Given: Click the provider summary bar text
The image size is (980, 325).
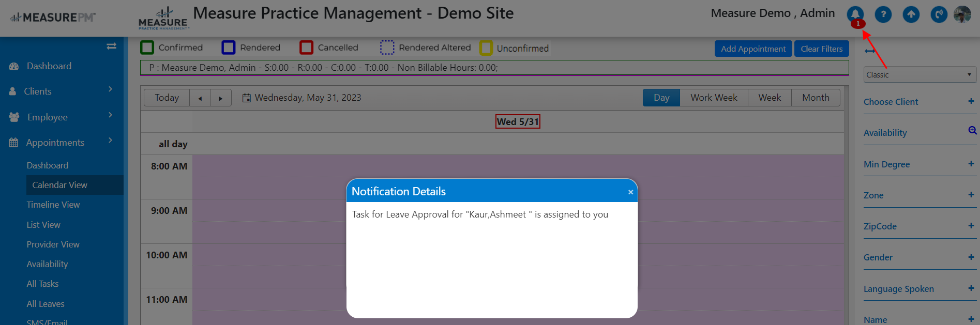Looking at the screenshot, I should pos(323,68).
